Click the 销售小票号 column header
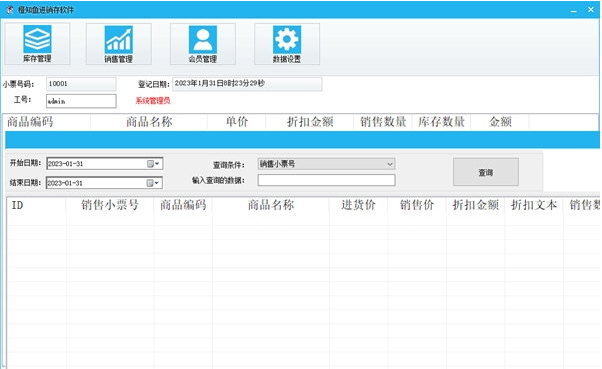This screenshot has height=369, width=602. pyautogui.click(x=110, y=205)
